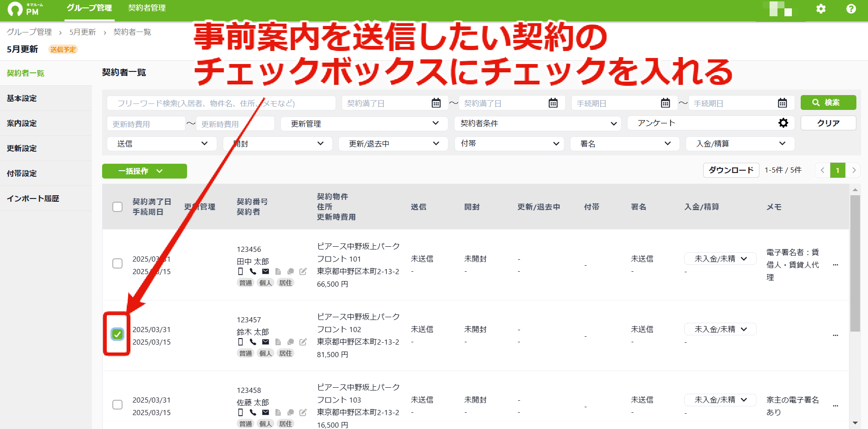The width and height of the screenshot is (868, 429).
Task: Go to the next page arrow
Action: 853,170
